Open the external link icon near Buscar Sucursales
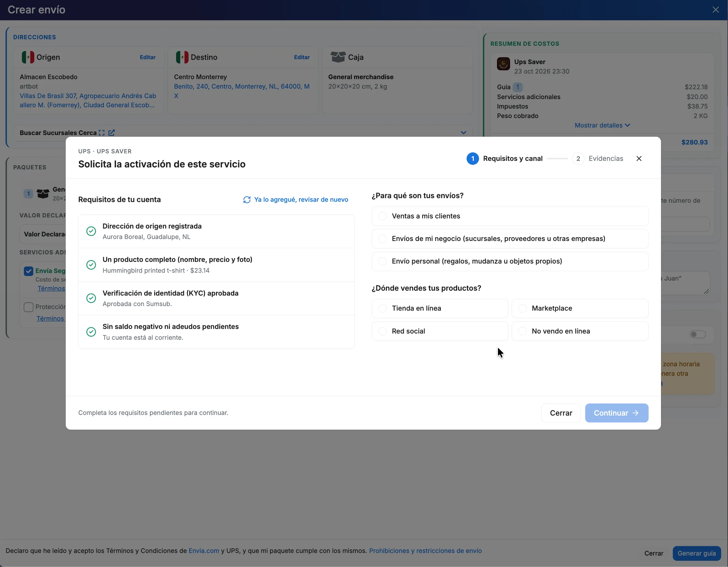Viewport: 728px width, 567px height. [112, 133]
